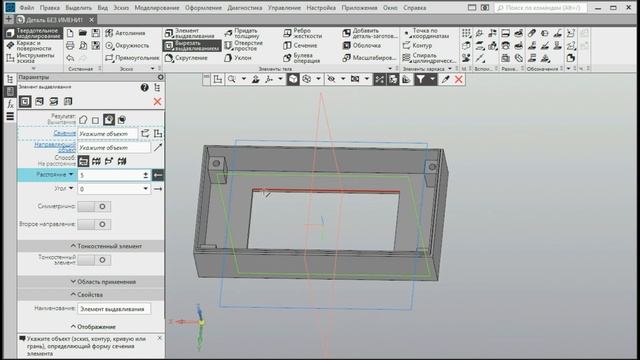Select the Твердотельное моделирование toolset
640x360 pixels.
click(34, 33)
